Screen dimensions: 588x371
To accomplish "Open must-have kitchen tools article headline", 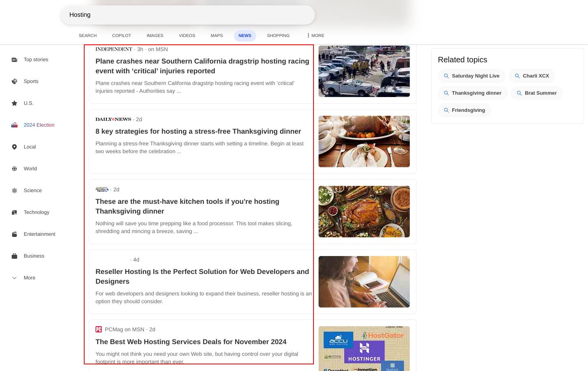I will point(188,207).
